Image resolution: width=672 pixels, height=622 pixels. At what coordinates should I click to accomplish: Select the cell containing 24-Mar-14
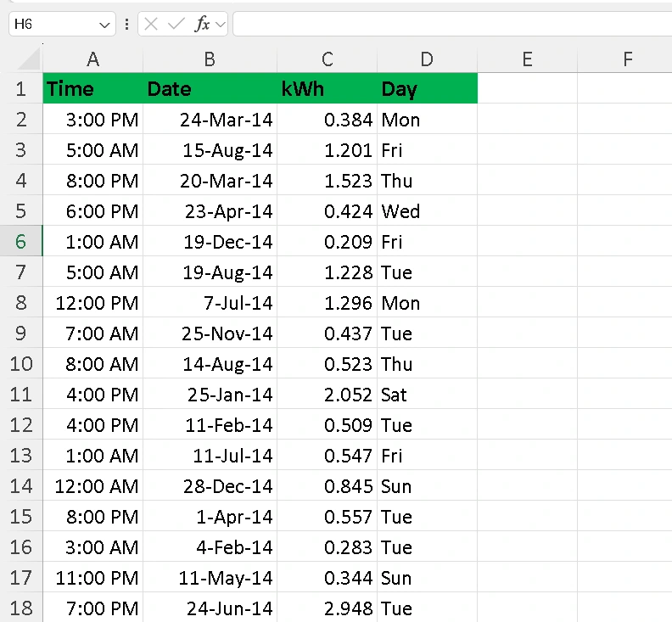point(210,120)
